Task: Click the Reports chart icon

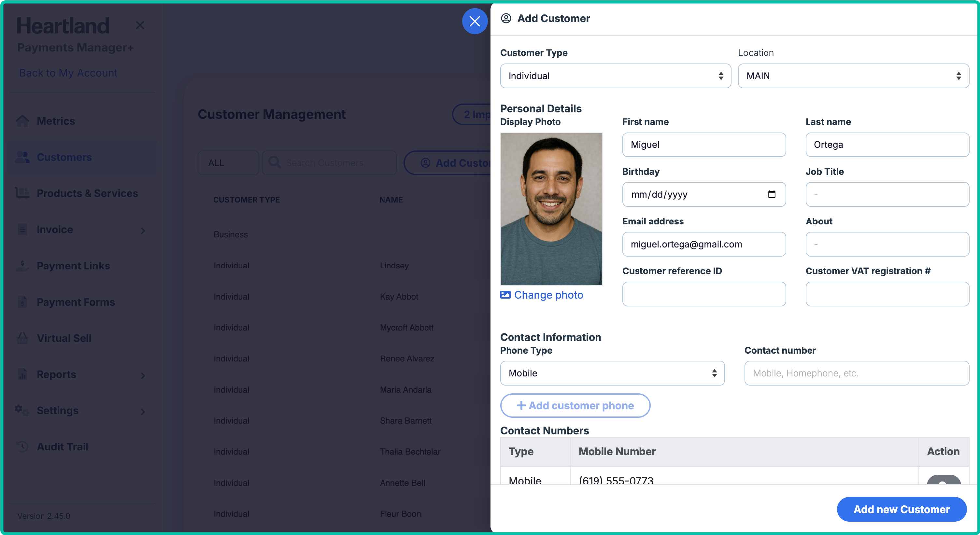Action: point(22,374)
